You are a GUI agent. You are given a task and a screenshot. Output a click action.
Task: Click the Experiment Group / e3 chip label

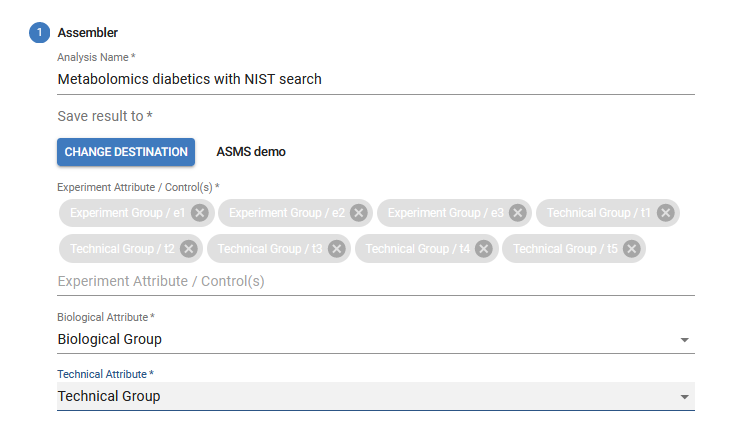(446, 213)
